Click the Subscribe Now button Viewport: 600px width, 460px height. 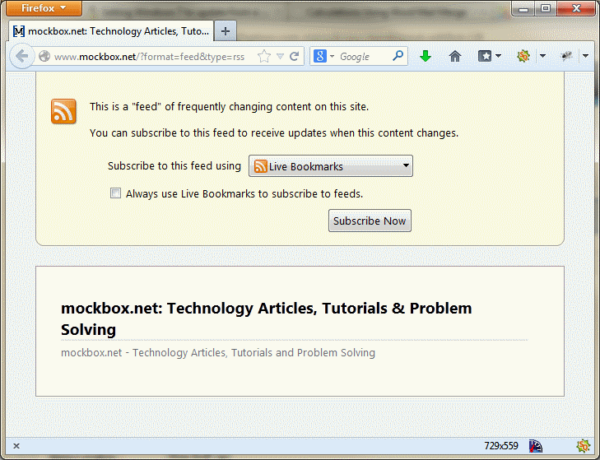370,220
